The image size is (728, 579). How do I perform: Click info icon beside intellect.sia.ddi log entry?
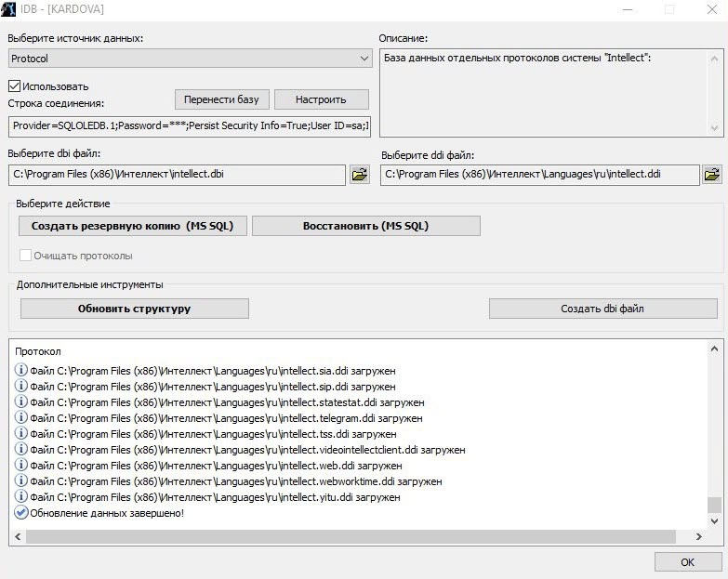click(x=21, y=371)
